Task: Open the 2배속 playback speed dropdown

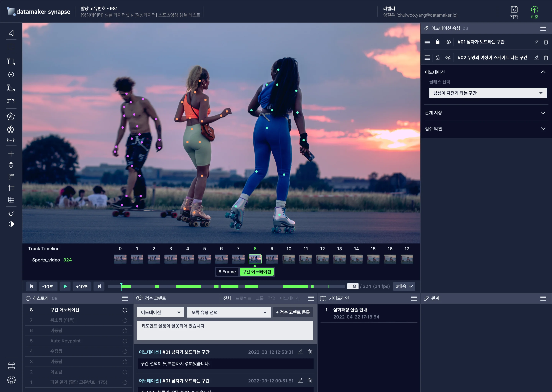Action: (x=404, y=286)
